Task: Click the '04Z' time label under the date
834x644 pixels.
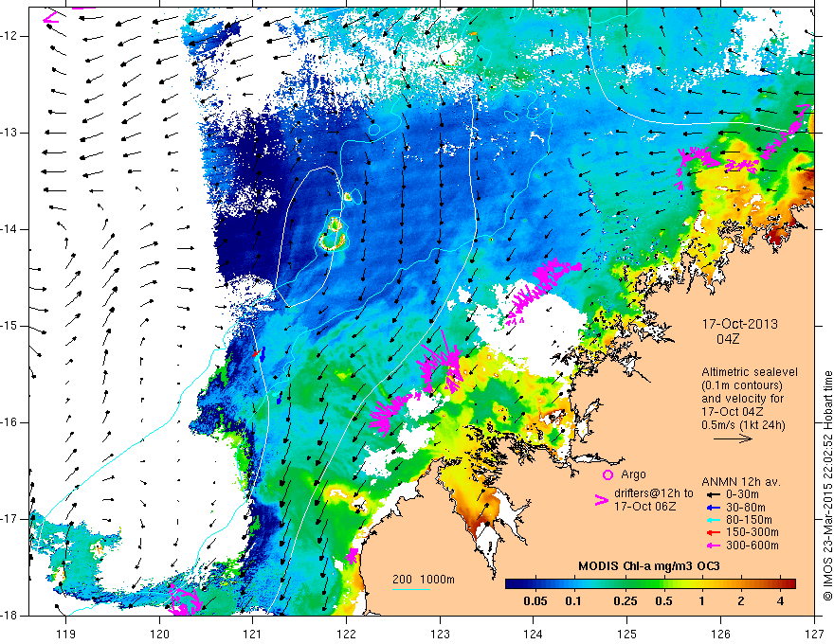Action: pos(728,339)
